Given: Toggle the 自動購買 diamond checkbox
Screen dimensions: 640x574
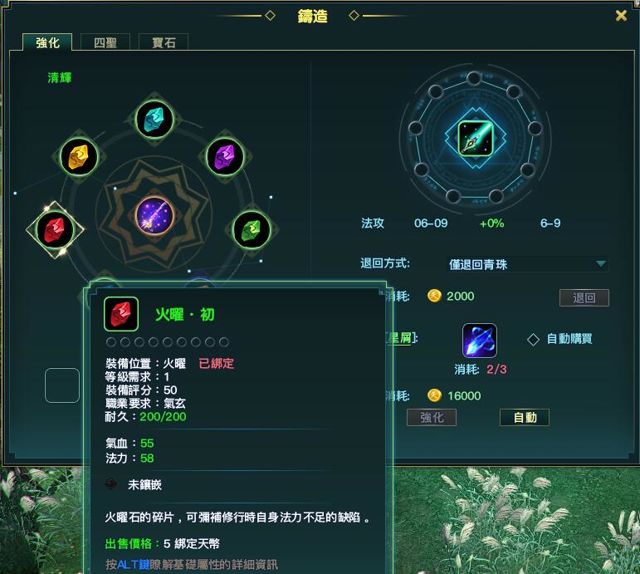Looking at the screenshot, I should [533, 339].
